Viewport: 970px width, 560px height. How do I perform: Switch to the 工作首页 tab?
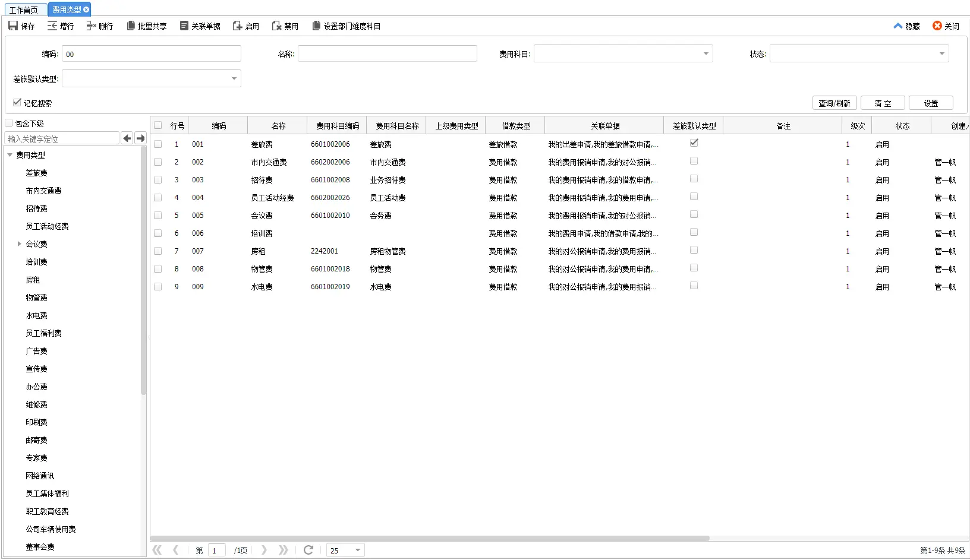click(24, 10)
